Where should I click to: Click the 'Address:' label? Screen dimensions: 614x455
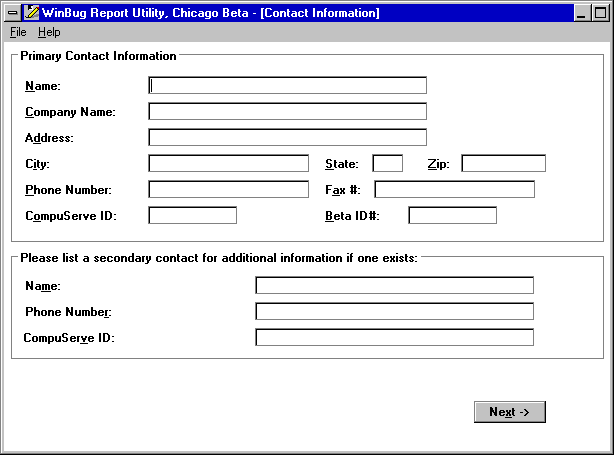coord(49,138)
